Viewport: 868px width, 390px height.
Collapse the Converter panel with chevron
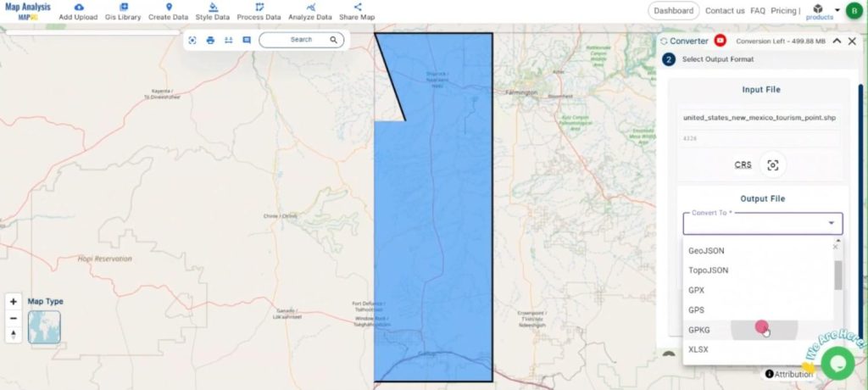[837, 41]
